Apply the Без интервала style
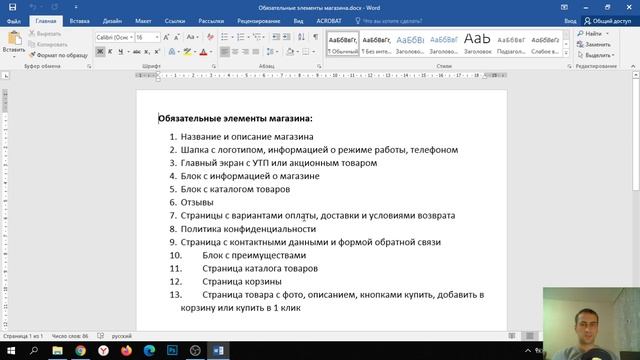640x360 pixels. 376,44
